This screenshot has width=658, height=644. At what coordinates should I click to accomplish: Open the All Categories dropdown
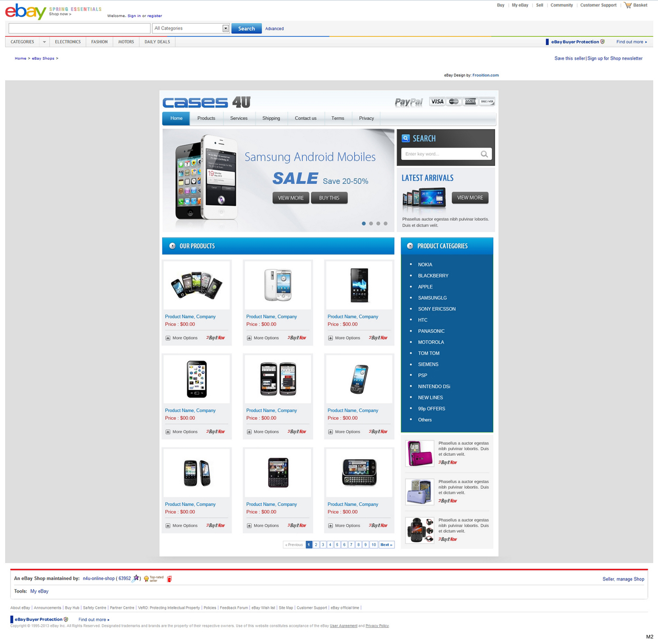tap(191, 28)
